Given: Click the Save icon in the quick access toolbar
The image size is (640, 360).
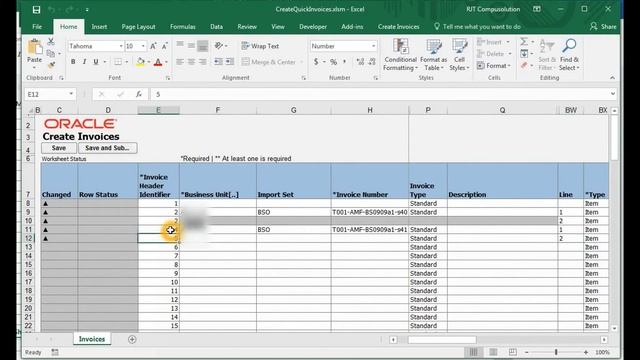Looking at the screenshot, I should (x=36, y=9).
